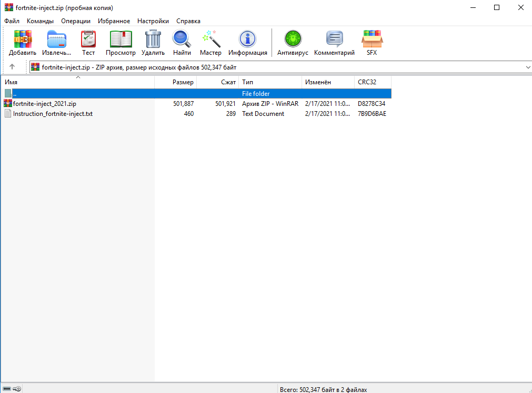The image size is (532, 393).
Task: Click the Добавить (Add) toolbar icon
Action: click(23, 39)
